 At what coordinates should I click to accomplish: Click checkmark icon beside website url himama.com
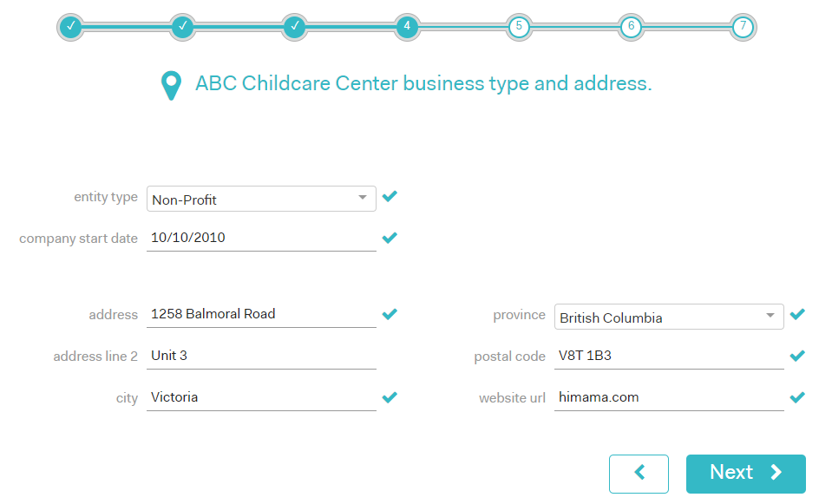point(797,397)
